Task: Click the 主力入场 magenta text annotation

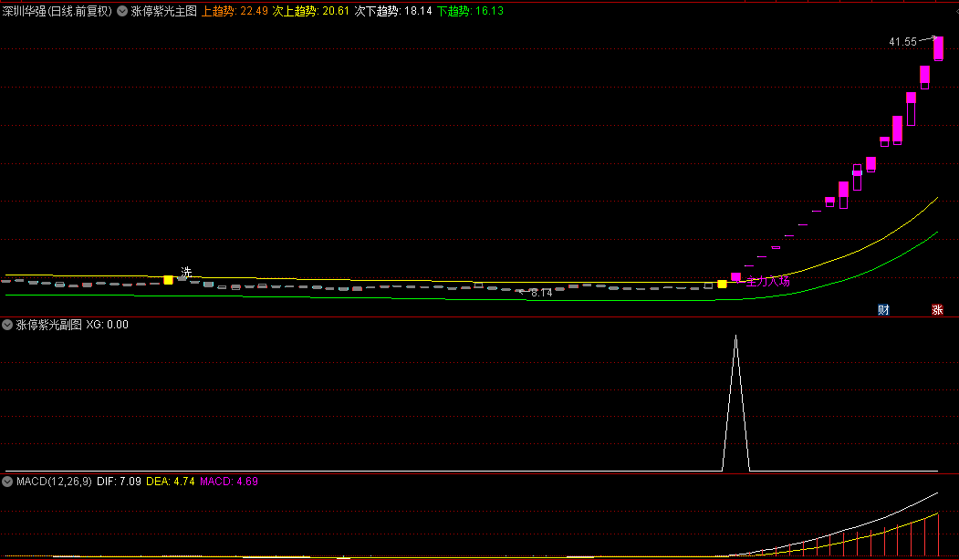Action: 767,282
